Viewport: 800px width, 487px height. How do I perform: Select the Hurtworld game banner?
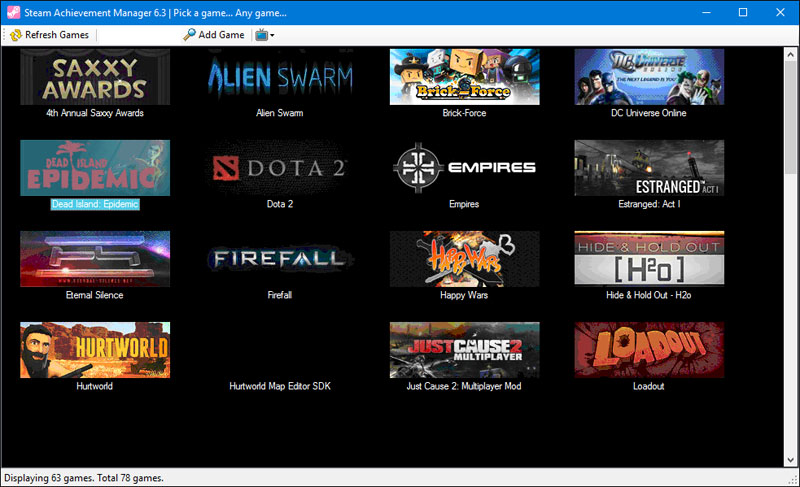coord(95,350)
